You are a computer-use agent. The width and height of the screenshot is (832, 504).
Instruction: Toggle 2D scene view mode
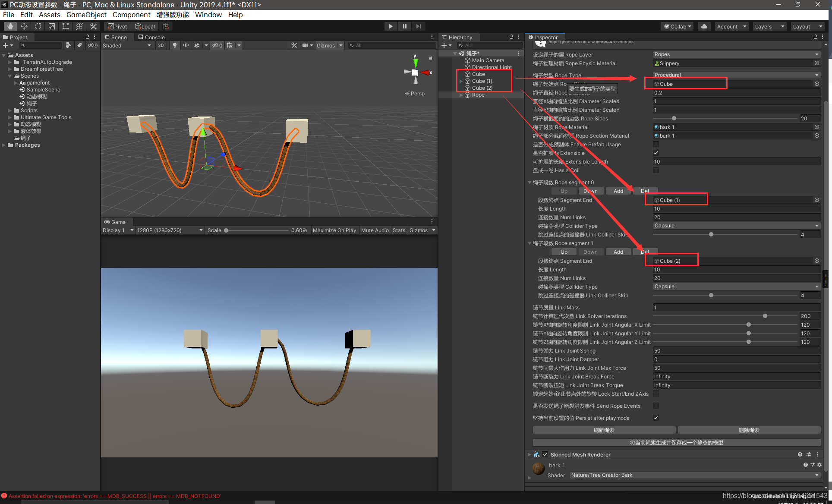[x=161, y=45]
